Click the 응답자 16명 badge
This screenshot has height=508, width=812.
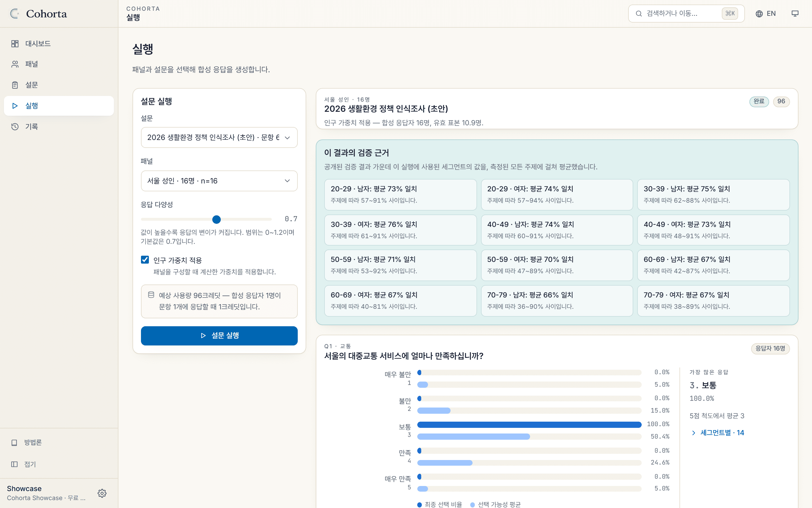(770, 349)
